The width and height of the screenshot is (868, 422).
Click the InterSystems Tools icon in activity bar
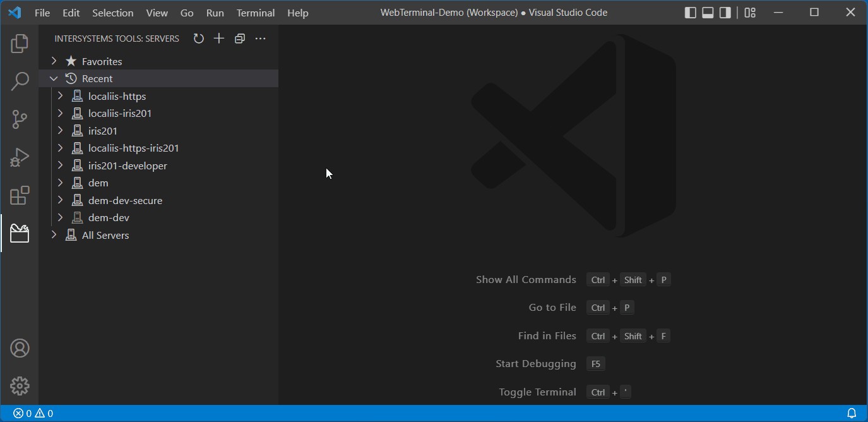pyautogui.click(x=20, y=233)
